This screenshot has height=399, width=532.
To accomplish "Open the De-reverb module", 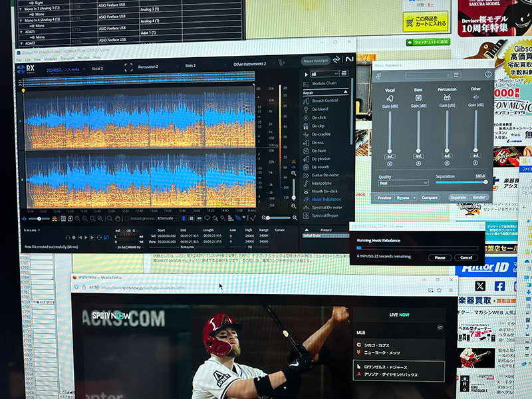I will (317, 167).
